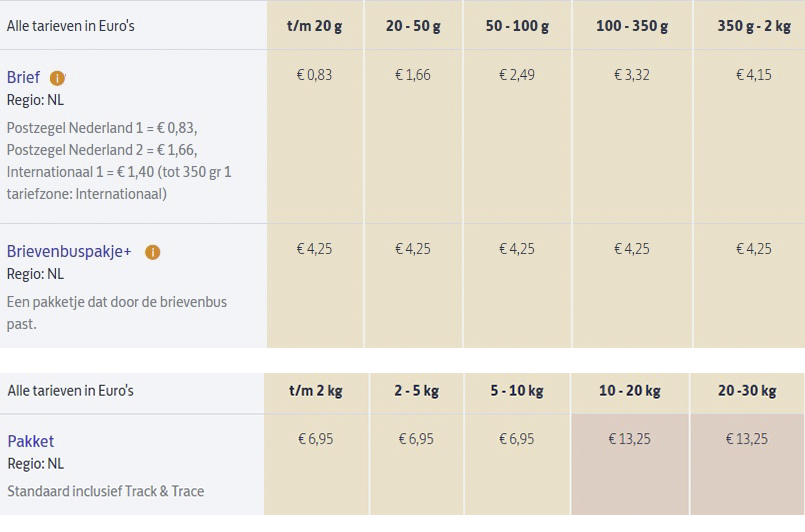Click the Pakket 5 - 10 kg price cell
The height and width of the screenshot is (532, 805).
point(516,439)
